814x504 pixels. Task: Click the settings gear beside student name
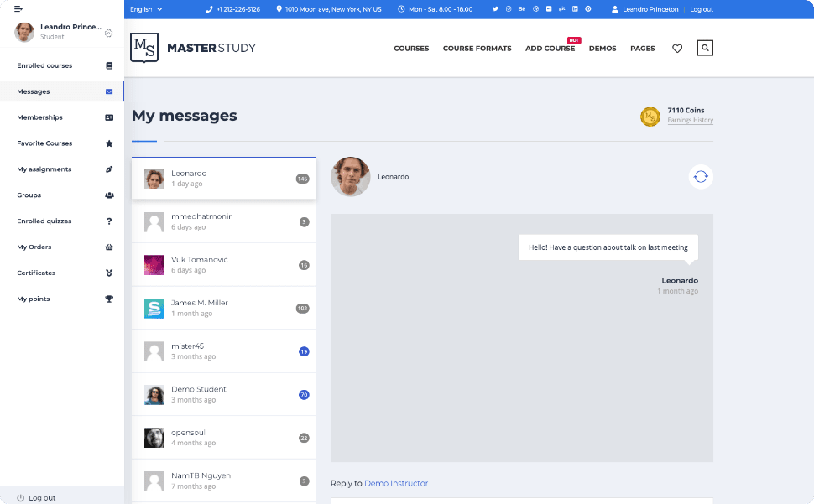(x=108, y=34)
